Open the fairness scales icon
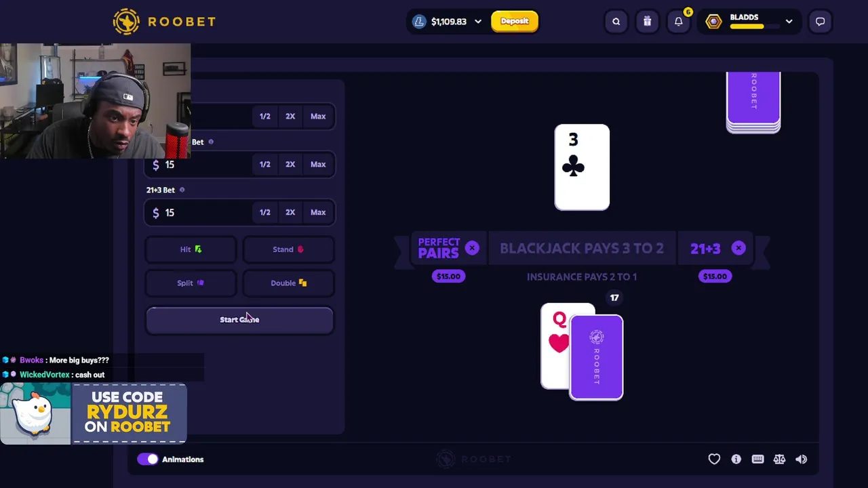This screenshot has height=488, width=868. [779, 459]
